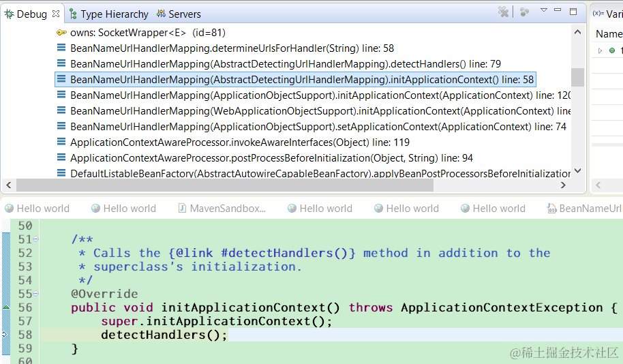
Task: Click stack frame icon of initApplicationContext() line: 58
Action: click(61, 80)
